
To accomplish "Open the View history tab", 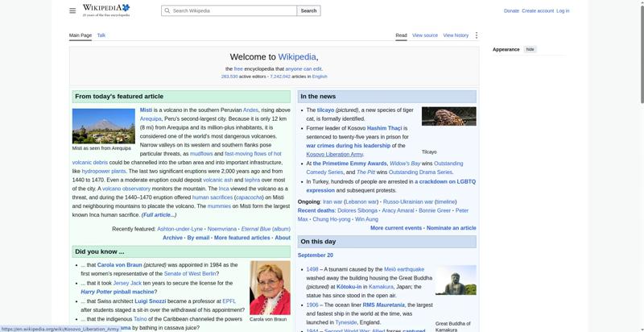I will (x=456, y=35).
